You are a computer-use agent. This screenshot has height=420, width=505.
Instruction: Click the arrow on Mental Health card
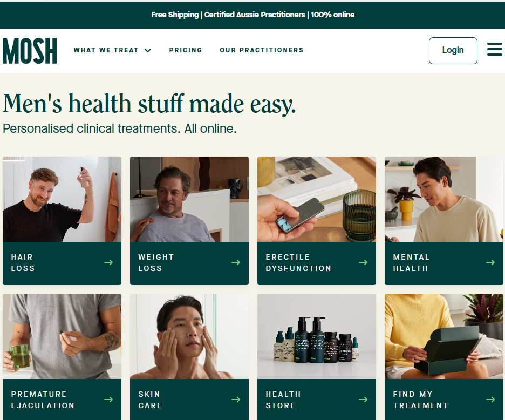pos(490,262)
